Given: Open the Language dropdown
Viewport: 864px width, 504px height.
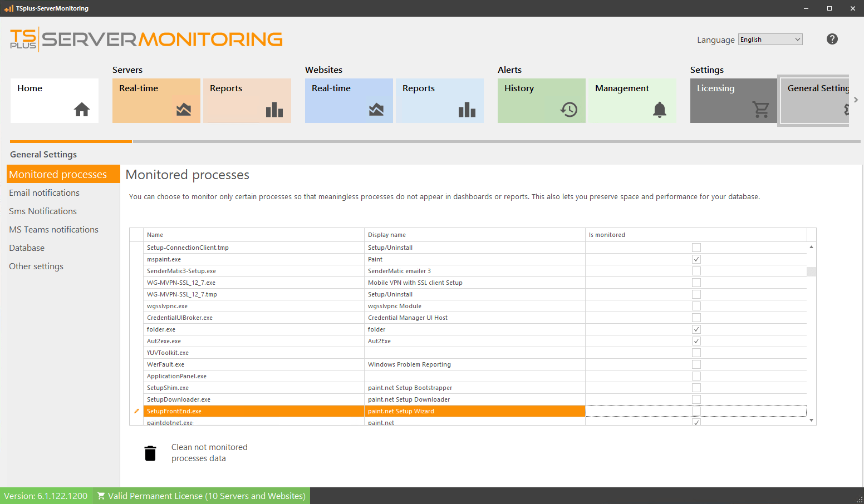Looking at the screenshot, I should 770,39.
